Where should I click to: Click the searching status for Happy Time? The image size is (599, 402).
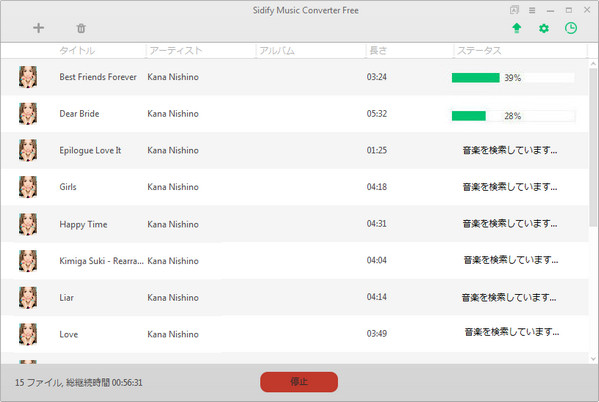coord(510,224)
